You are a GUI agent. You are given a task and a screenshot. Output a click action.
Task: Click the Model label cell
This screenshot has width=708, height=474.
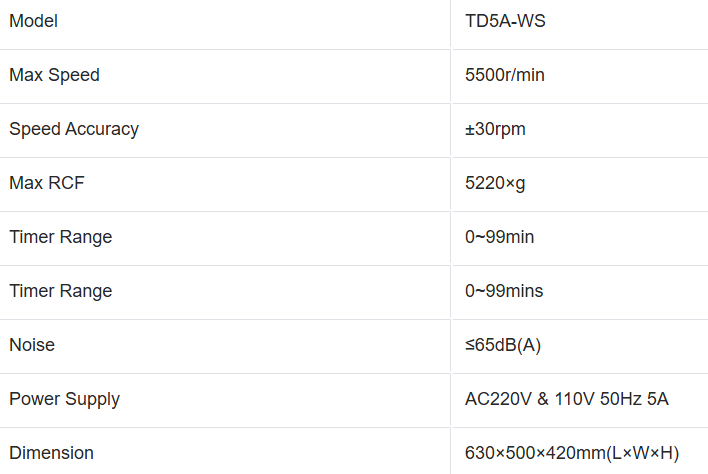click(33, 21)
